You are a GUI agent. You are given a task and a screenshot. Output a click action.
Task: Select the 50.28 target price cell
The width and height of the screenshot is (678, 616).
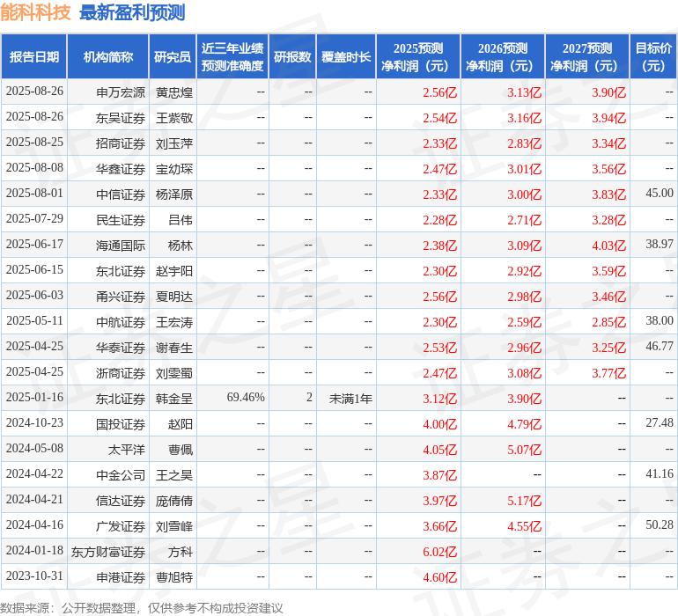click(x=659, y=525)
